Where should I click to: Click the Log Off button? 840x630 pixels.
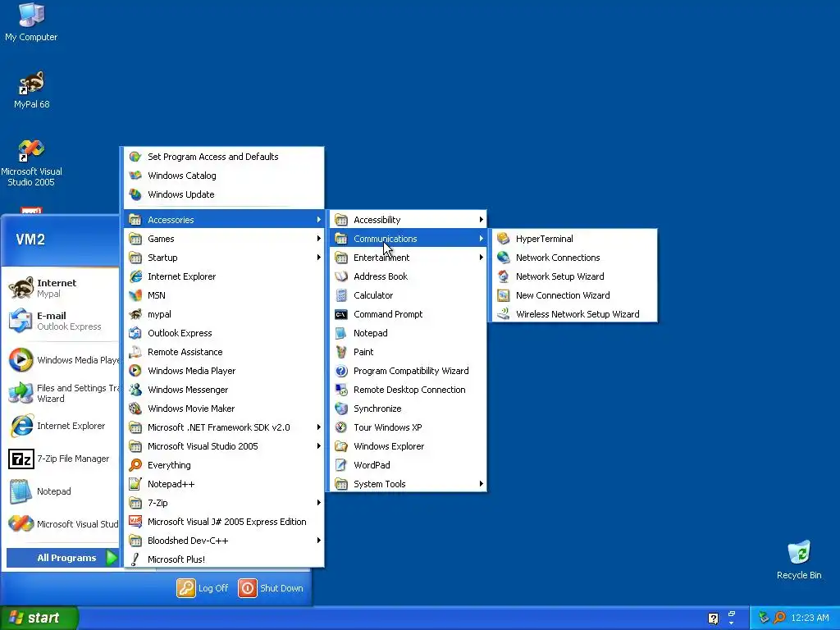(203, 588)
